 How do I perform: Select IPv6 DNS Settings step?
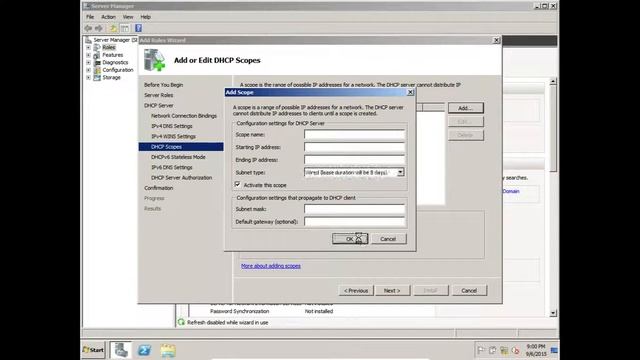pos(171,167)
